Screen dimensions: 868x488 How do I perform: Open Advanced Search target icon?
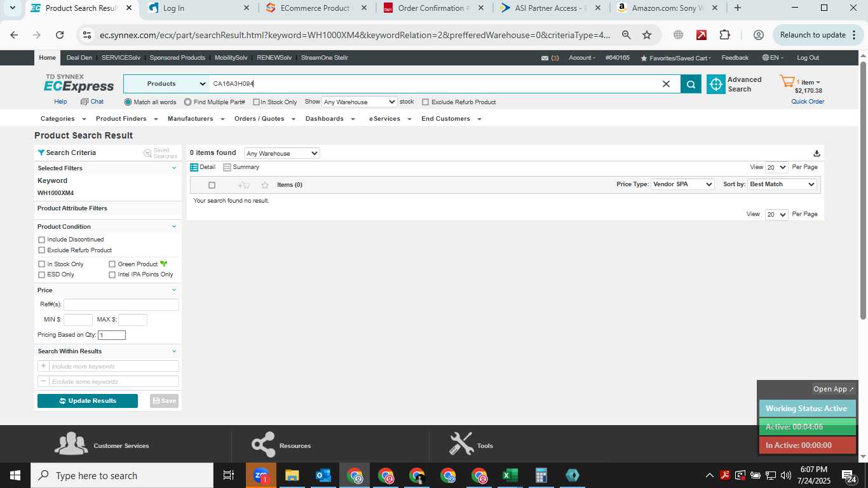716,84
